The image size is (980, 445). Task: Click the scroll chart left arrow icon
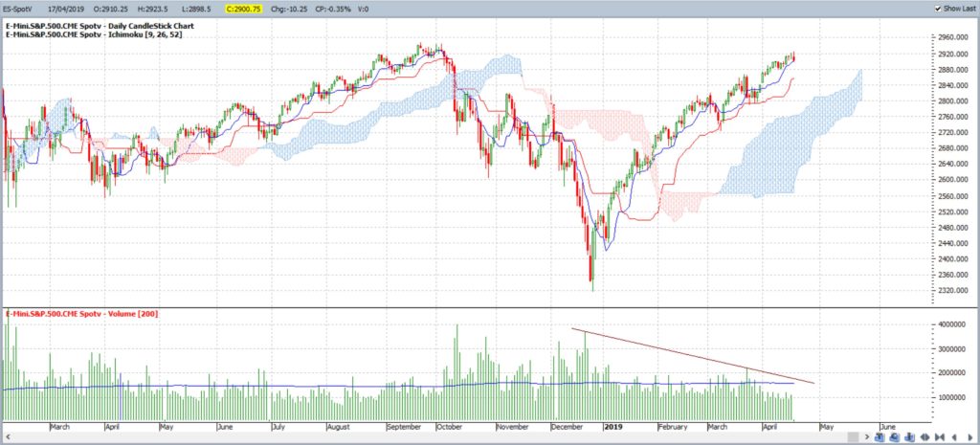pyautogui.click(x=954, y=437)
